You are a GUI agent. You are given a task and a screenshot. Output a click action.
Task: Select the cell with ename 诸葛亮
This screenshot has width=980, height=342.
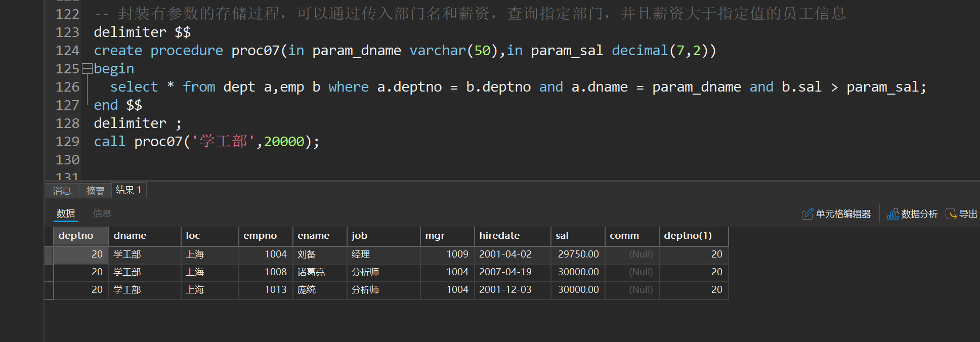320,272
